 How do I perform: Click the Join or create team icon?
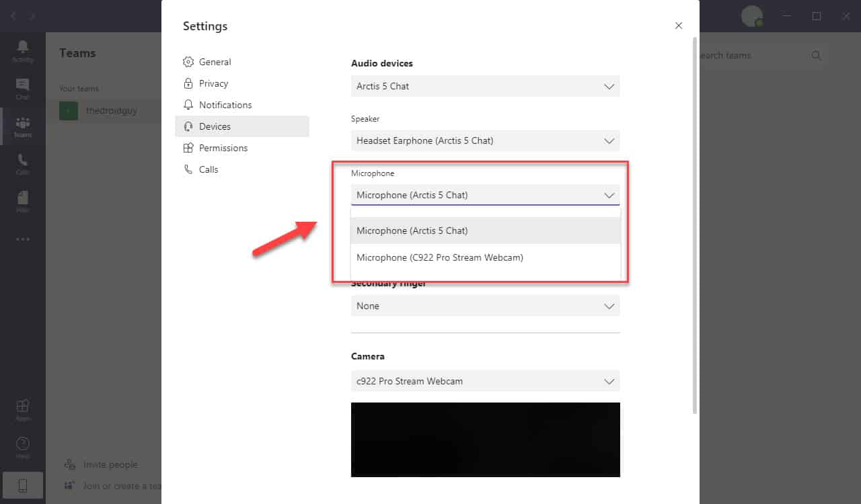pos(69,485)
